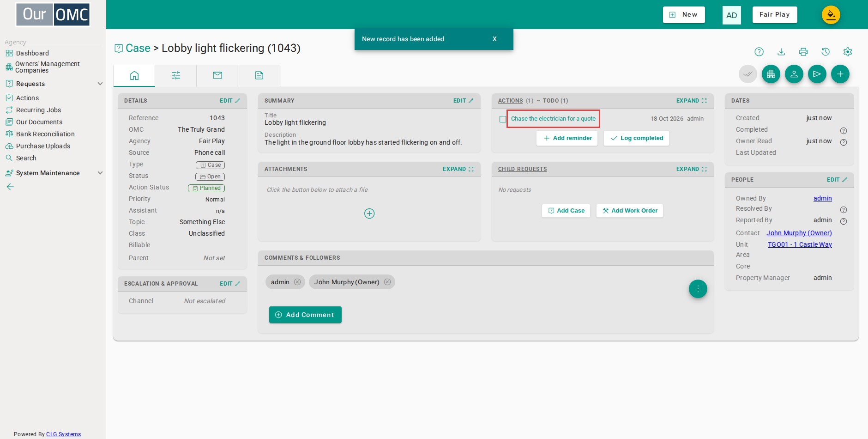Add attachment with the plus circle icon
The image size is (868, 439).
(x=369, y=213)
